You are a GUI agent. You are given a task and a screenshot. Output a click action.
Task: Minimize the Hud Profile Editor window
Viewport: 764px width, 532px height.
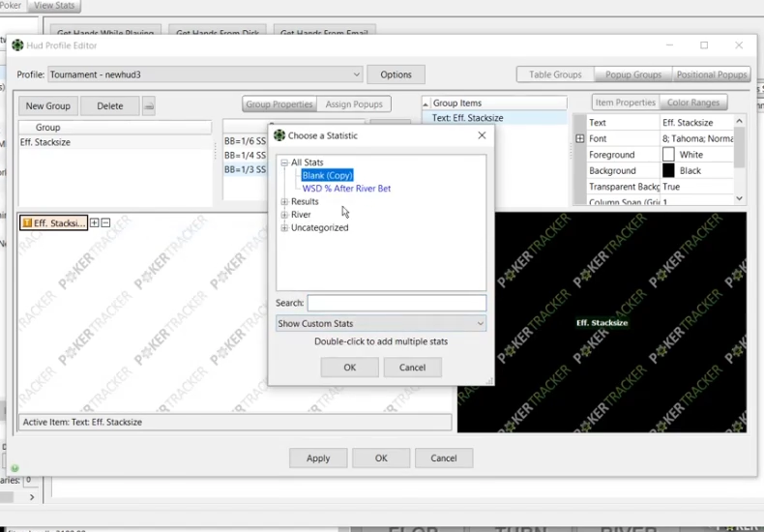[669, 45]
